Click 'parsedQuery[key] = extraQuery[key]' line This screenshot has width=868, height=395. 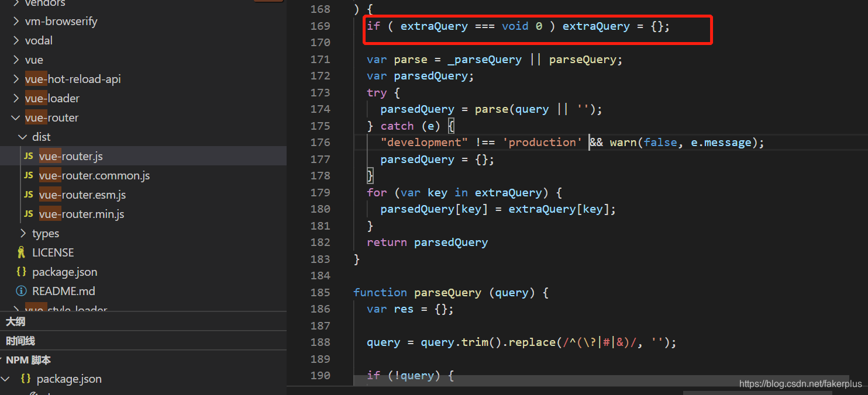(498, 209)
